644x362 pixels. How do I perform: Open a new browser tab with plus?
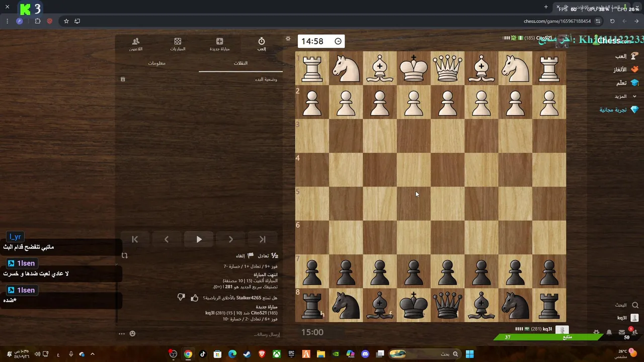[x=546, y=7]
